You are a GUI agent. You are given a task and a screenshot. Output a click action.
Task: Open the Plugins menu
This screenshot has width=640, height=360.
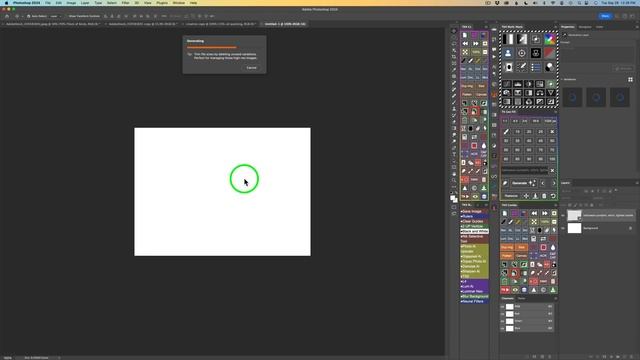pyautogui.click(x=162, y=3)
